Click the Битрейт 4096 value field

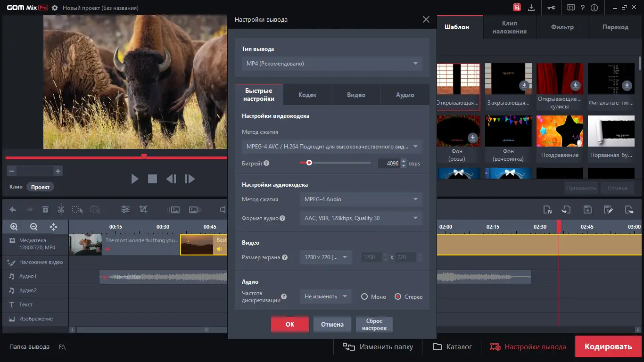tap(389, 164)
